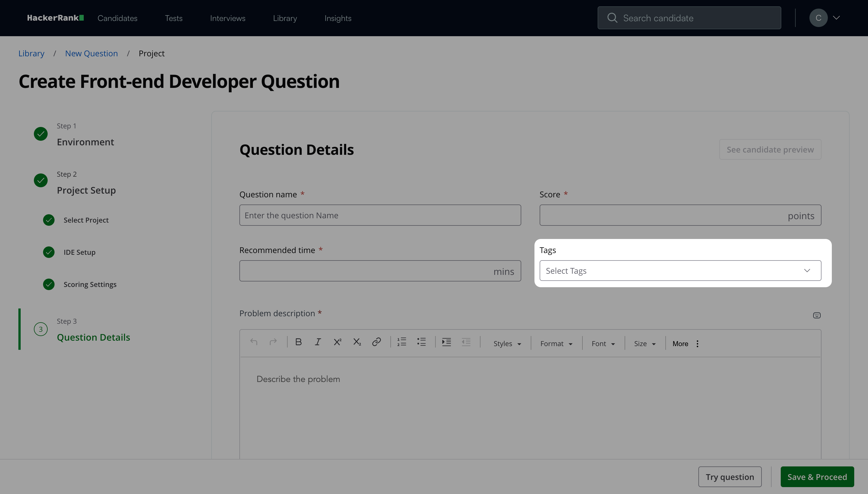Click the superscript icon
This screenshot has height=494, width=868.
[337, 342]
